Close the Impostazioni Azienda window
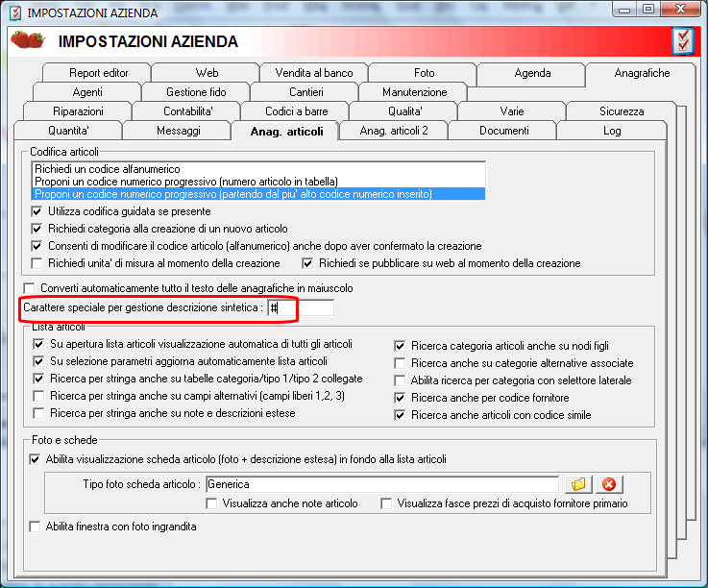This screenshot has height=588, width=708. (x=681, y=9)
